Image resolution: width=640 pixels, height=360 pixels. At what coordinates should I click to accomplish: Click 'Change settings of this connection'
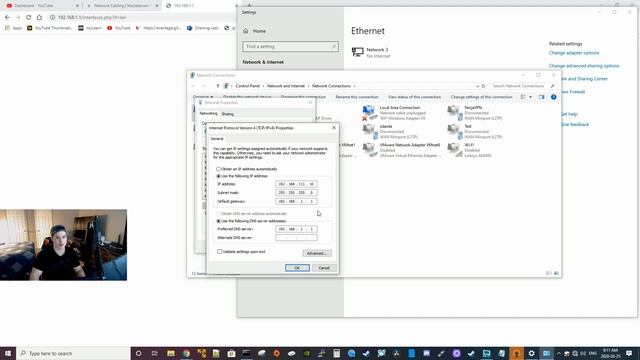tap(481, 97)
